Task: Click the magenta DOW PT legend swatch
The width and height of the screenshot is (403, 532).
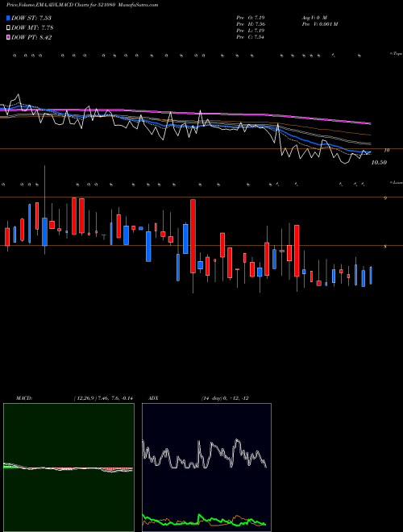Action: [8, 38]
